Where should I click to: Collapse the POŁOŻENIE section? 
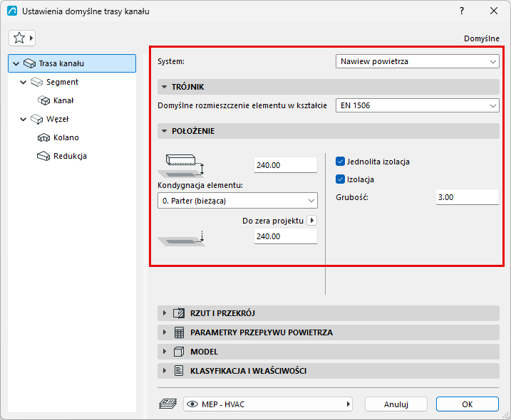tap(164, 131)
